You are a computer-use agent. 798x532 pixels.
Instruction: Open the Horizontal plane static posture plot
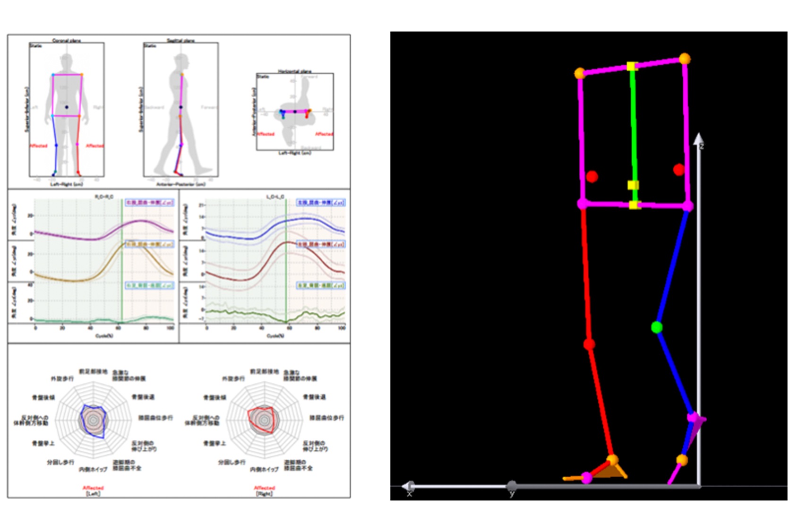click(295, 112)
